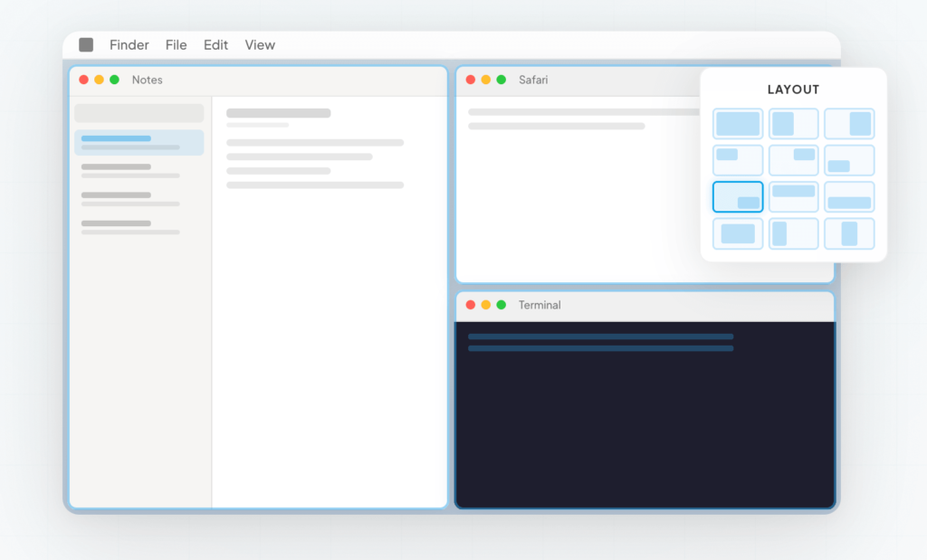927x560 pixels.
Task: Choose the left half layout icon
Action: pyautogui.click(x=793, y=124)
